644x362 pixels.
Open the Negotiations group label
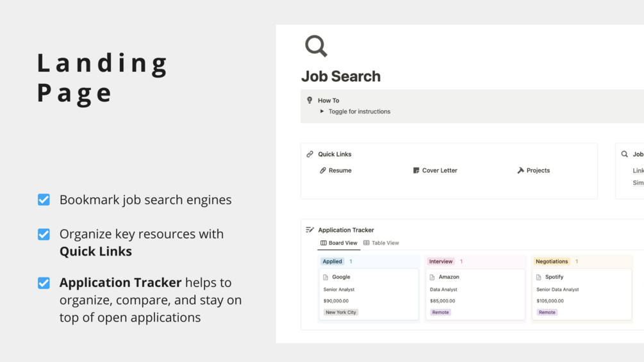tap(552, 261)
